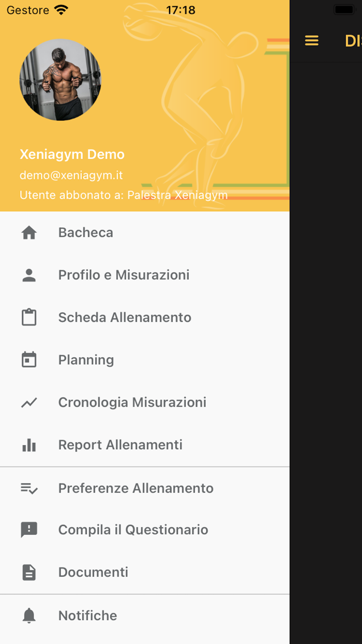Tap the trend line icon for Cronologia
Screen dimensions: 362x644
[x=29, y=402]
